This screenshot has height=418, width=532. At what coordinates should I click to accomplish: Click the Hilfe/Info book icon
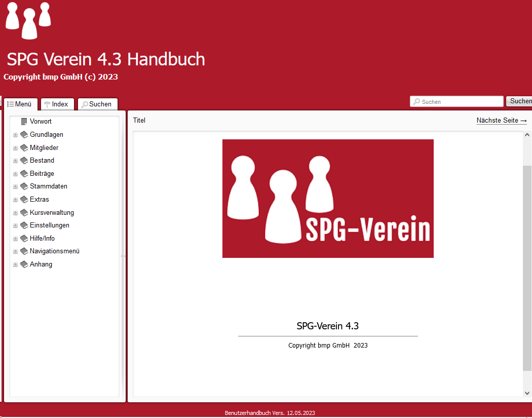click(x=24, y=239)
